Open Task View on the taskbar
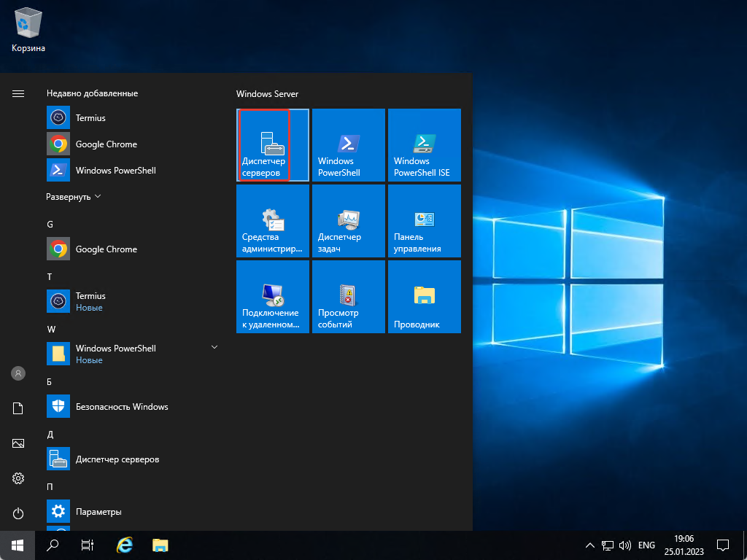The height and width of the screenshot is (560, 747). (88, 545)
